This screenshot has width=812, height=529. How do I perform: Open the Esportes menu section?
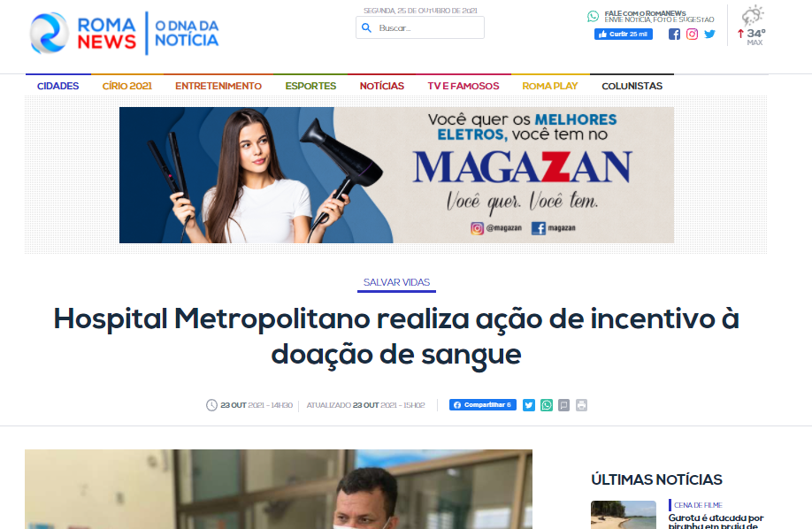[x=310, y=86]
